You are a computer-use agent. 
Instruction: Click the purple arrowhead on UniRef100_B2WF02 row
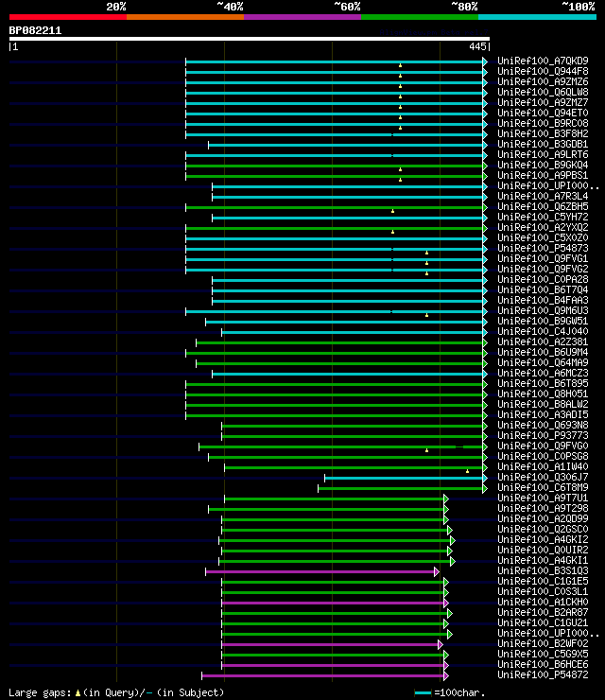[x=441, y=644]
